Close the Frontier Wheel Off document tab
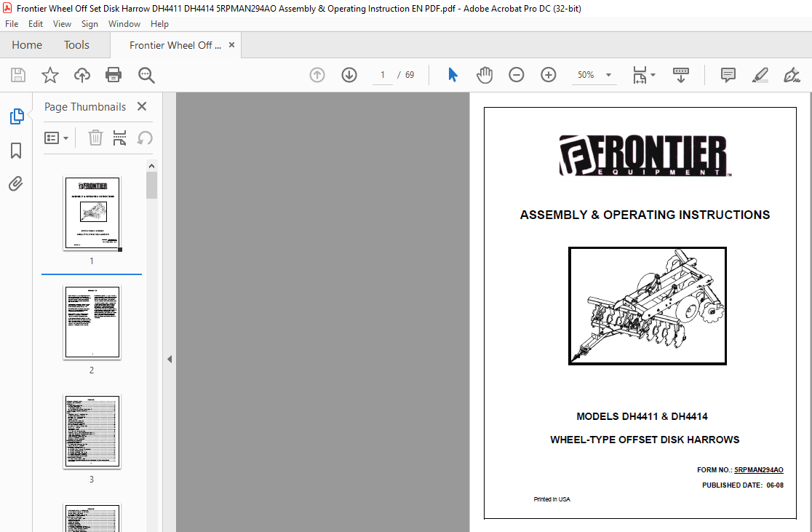This screenshot has width=812, height=532. click(x=231, y=45)
